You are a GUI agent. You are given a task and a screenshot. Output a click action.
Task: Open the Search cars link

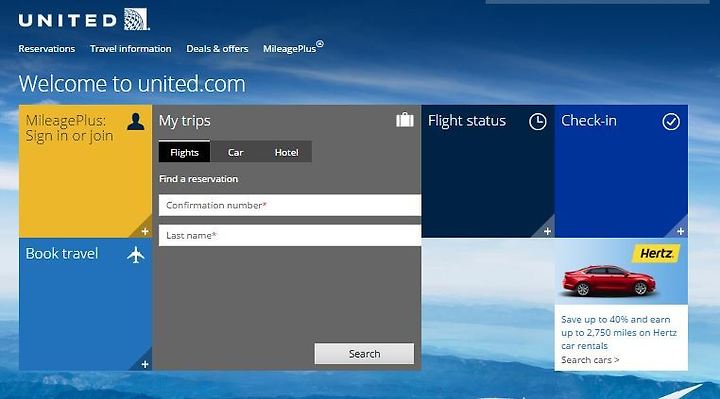[590, 360]
